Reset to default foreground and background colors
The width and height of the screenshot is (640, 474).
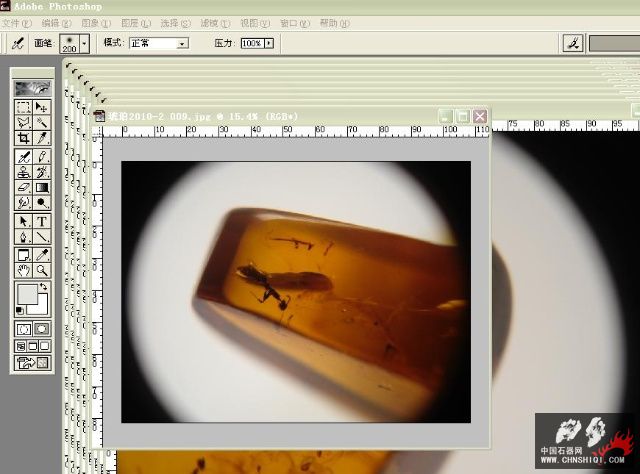click(19, 311)
